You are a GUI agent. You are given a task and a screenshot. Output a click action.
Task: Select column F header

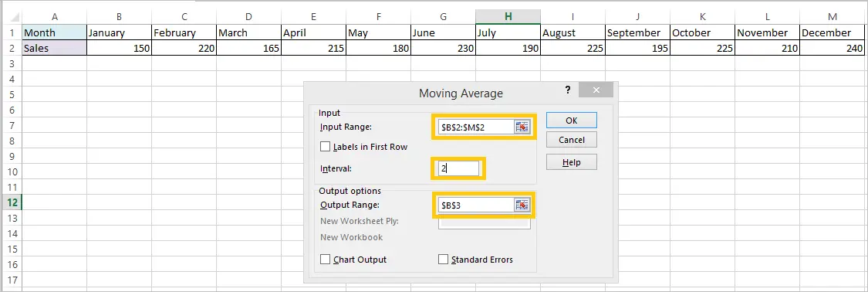[378, 17]
